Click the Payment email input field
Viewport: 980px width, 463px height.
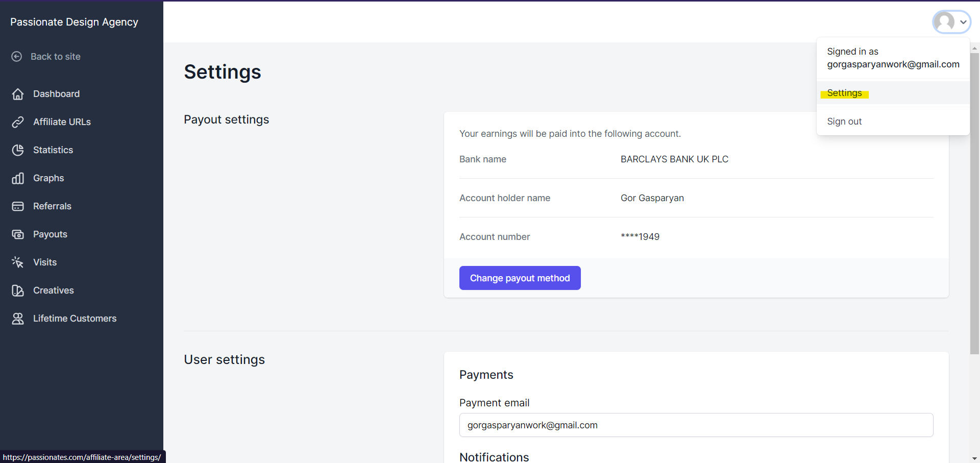pyautogui.click(x=696, y=425)
